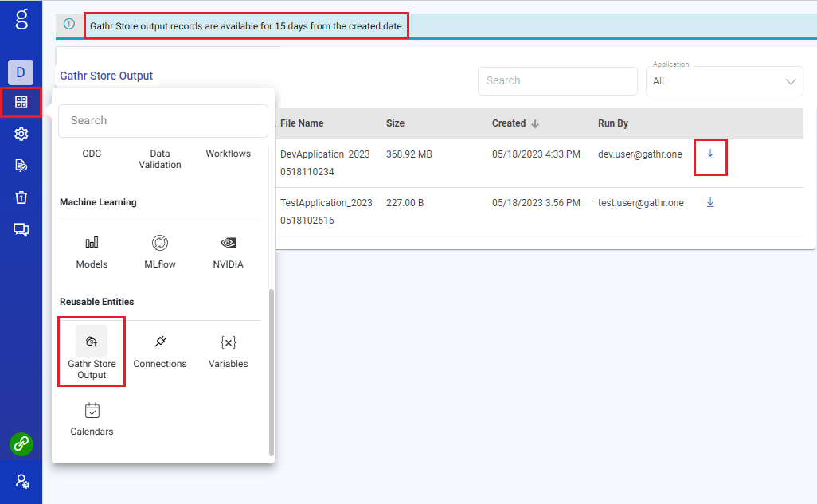Open MLflow from the menu
This screenshot has width=817, height=504.
[160, 251]
